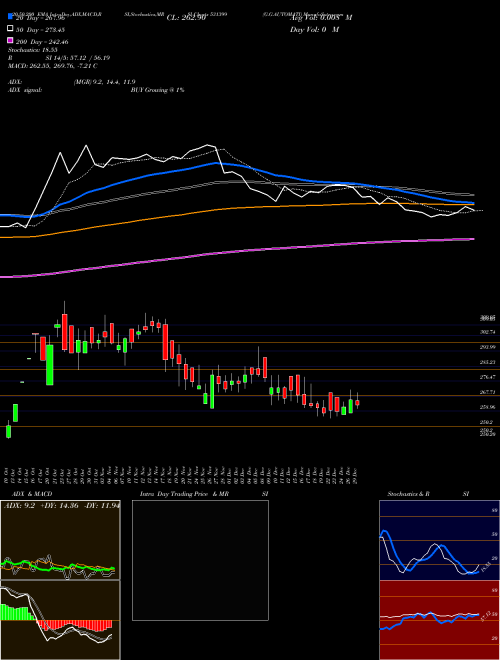The image size is (500, 660).
Task: Open the blue Stochastics mini chart
Action: (x=439, y=540)
